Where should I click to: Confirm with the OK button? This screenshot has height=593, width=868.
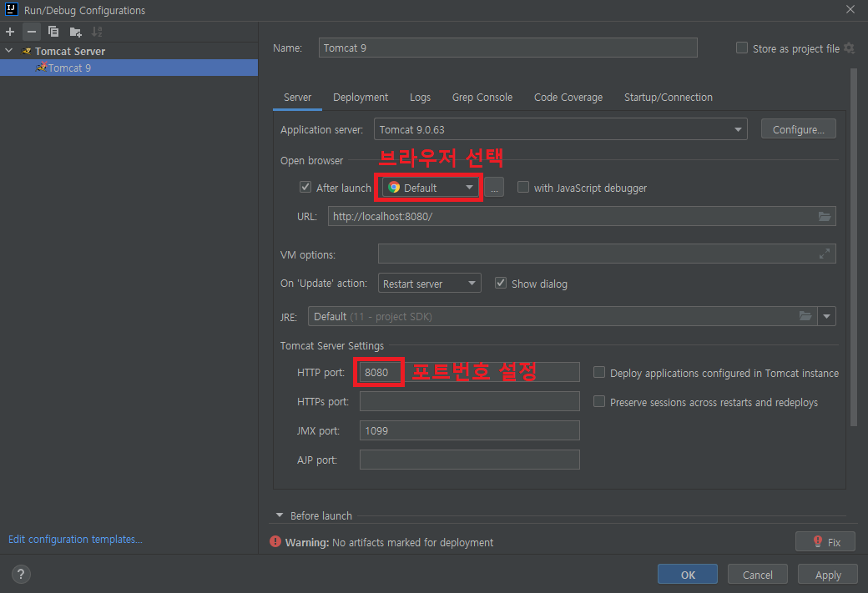coord(688,574)
